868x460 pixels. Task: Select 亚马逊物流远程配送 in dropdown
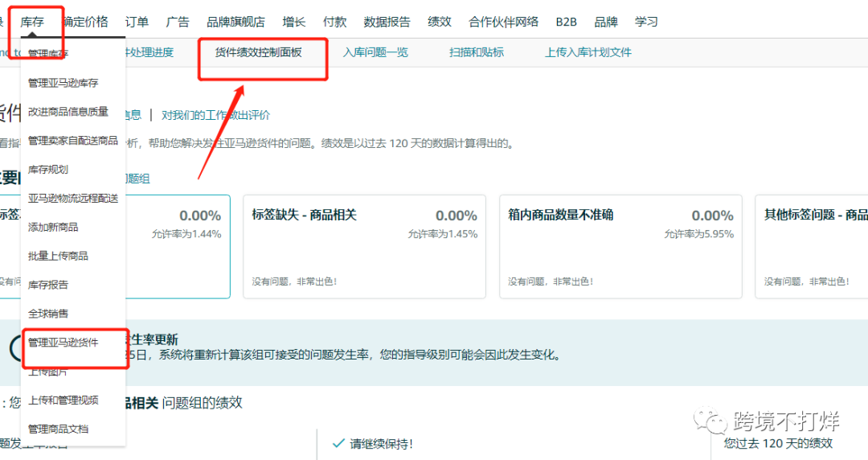pyautogui.click(x=73, y=198)
